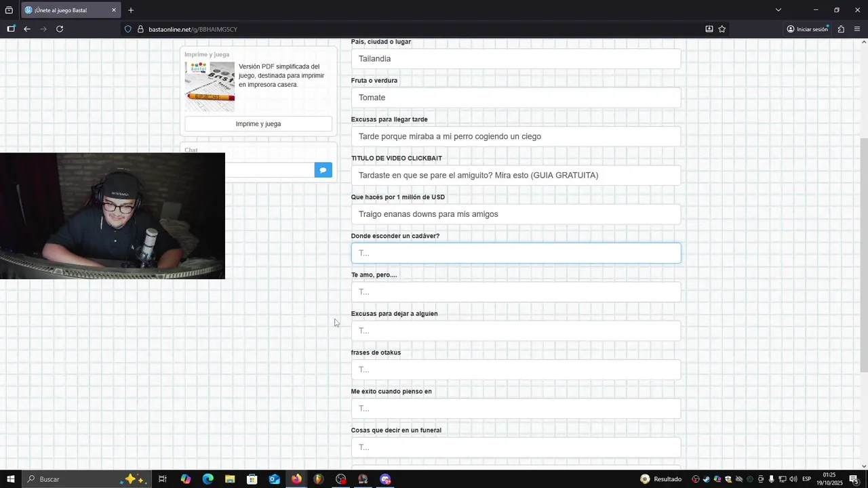
Task: Open the extensions puzzle icon
Action: [x=841, y=29]
